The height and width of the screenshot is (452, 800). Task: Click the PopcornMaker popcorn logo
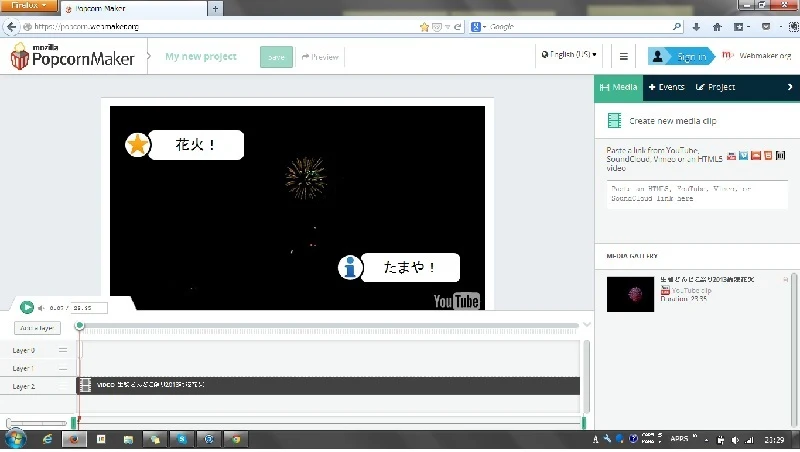pyautogui.click(x=19, y=57)
